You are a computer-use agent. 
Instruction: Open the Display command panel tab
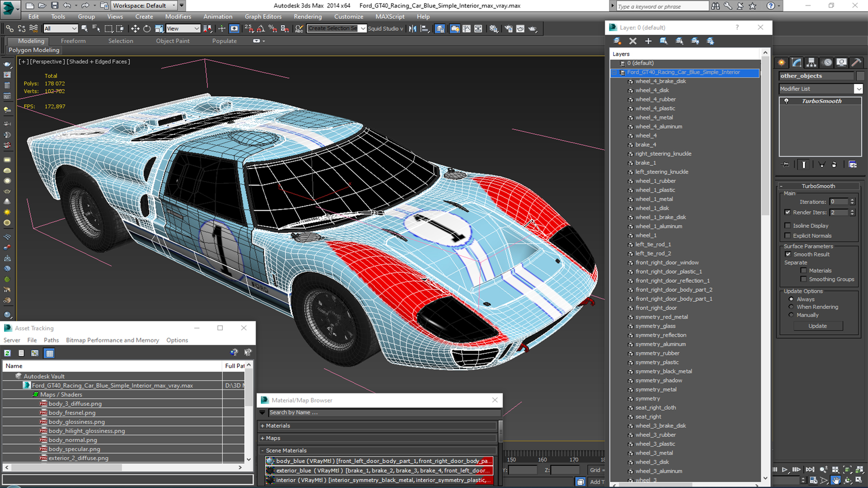[x=841, y=62]
